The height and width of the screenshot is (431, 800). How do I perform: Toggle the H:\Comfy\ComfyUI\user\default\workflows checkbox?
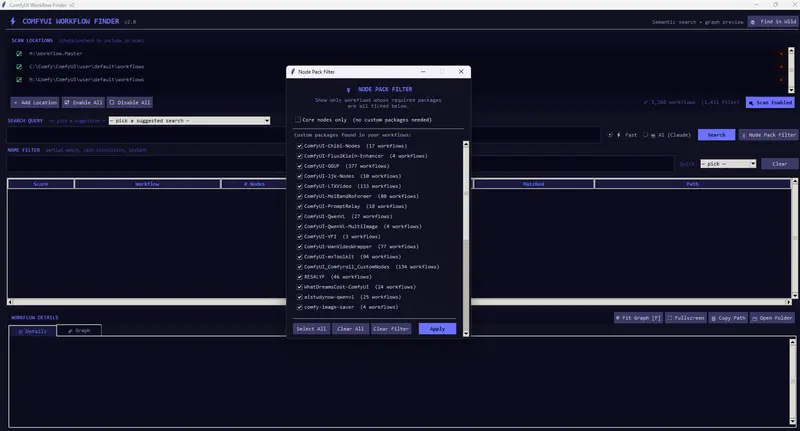19,80
